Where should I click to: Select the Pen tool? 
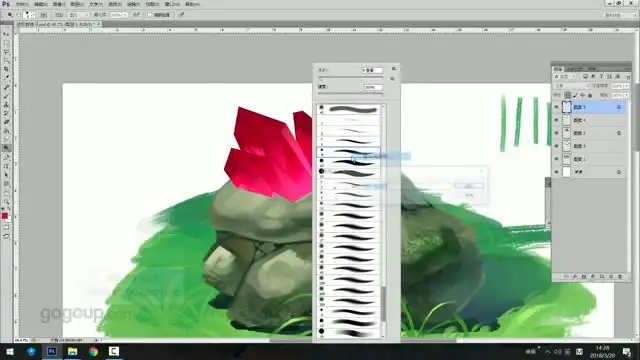tap(6, 157)
